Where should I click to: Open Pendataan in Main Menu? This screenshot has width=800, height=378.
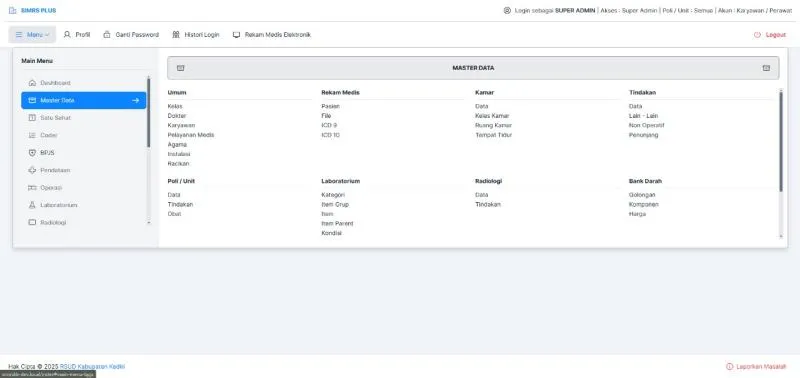coord(84,170)
